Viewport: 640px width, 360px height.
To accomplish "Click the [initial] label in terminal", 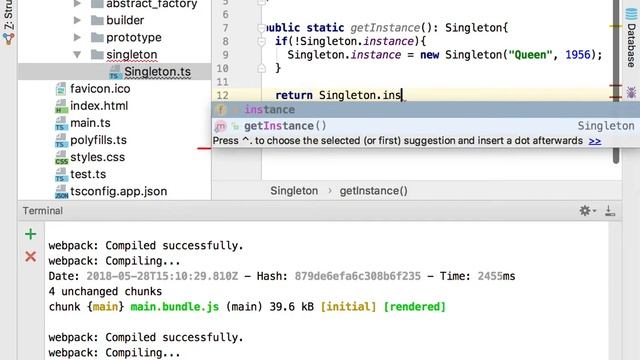I will click(348, 307).
